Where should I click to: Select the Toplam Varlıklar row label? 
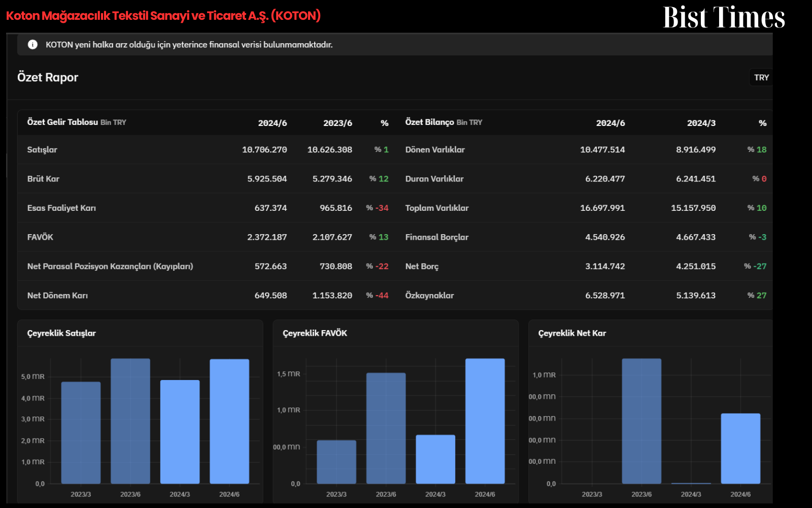[x=437, y=208]
